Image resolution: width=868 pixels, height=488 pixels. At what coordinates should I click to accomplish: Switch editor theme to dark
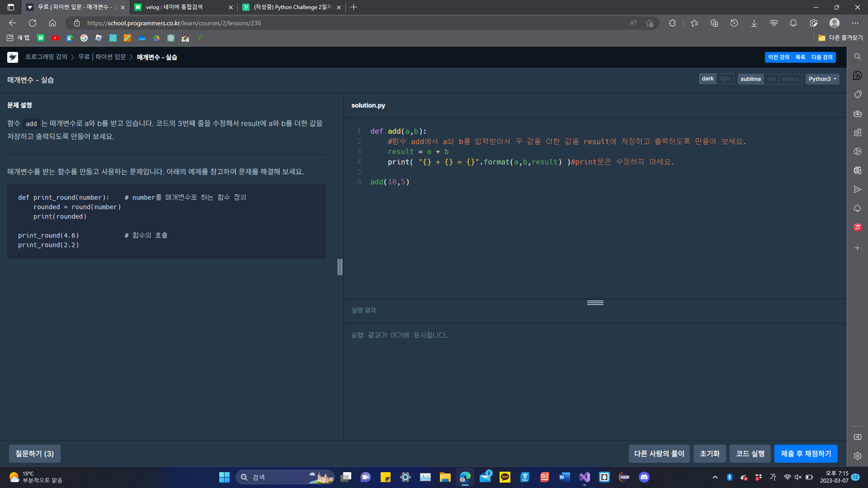[x=708, y=79]
